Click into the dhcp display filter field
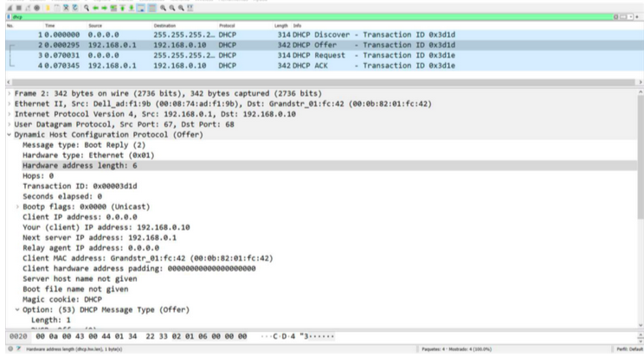Image resolution: width=644 pixels, height=357 pixels. tap(312, 16)
